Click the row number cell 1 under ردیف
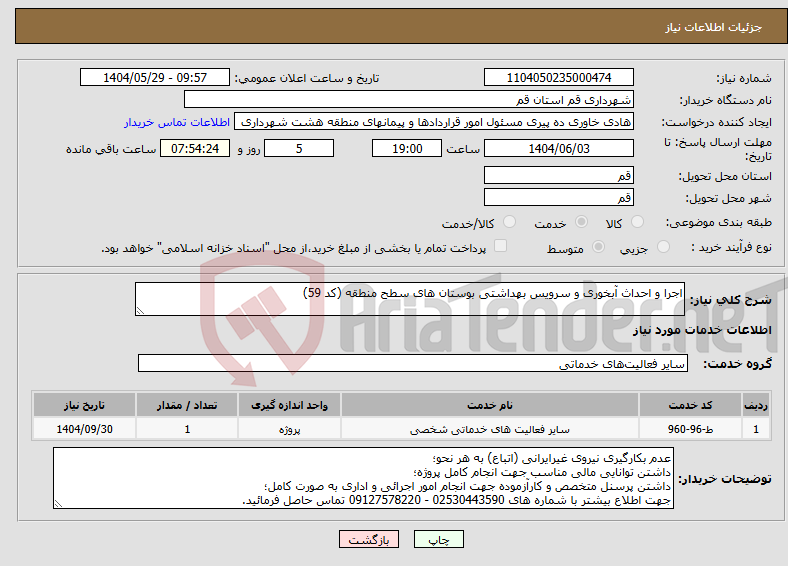This screenshot has width=788, height=566. pos(756,429)
